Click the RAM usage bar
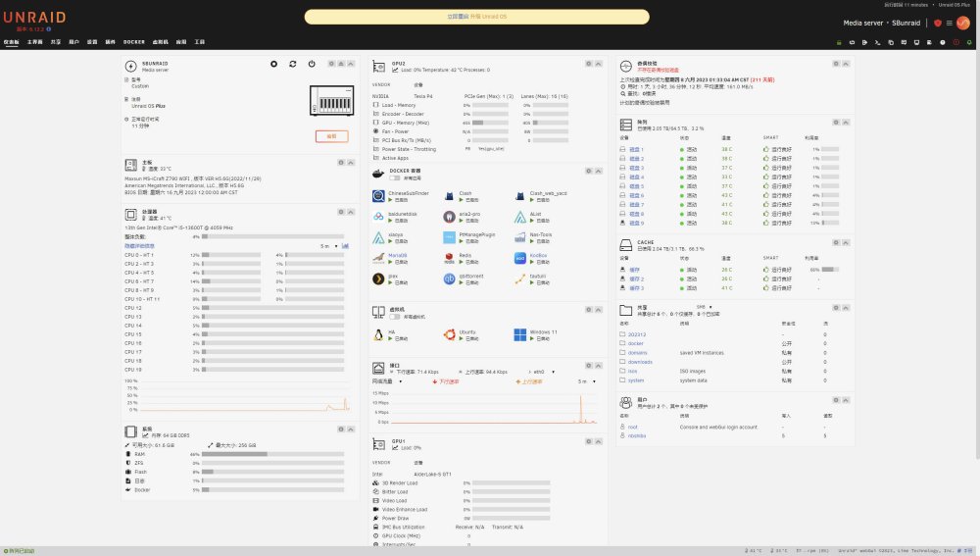This screenshot has height=556, width=980. coord(272,454)
